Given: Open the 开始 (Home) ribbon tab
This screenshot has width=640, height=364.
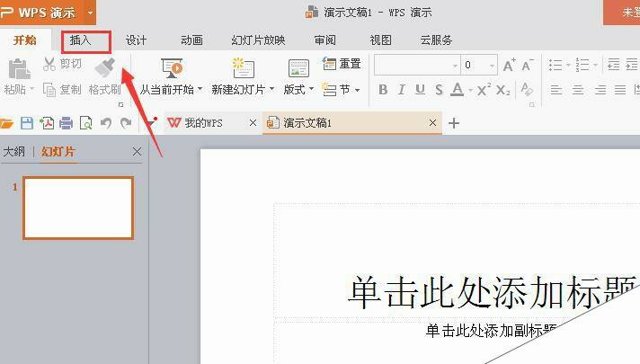Looking at the screenshot, I should pyautogui.click(x=25, y=40).
